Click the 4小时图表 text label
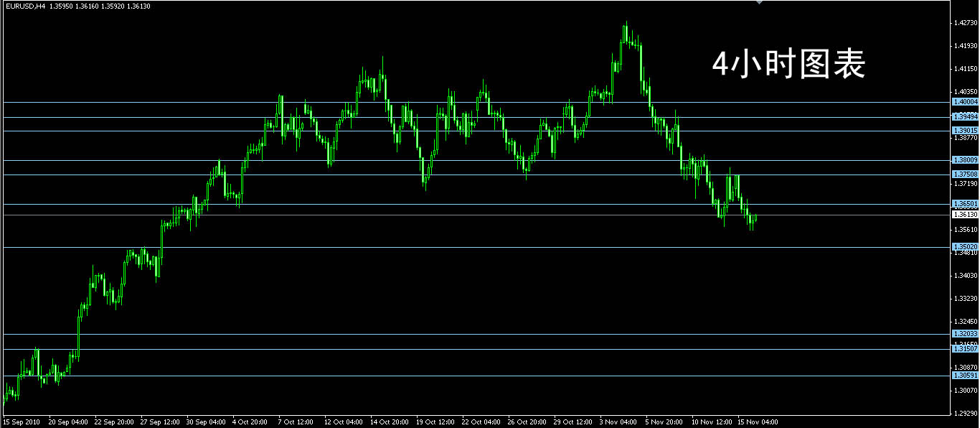 788,65
